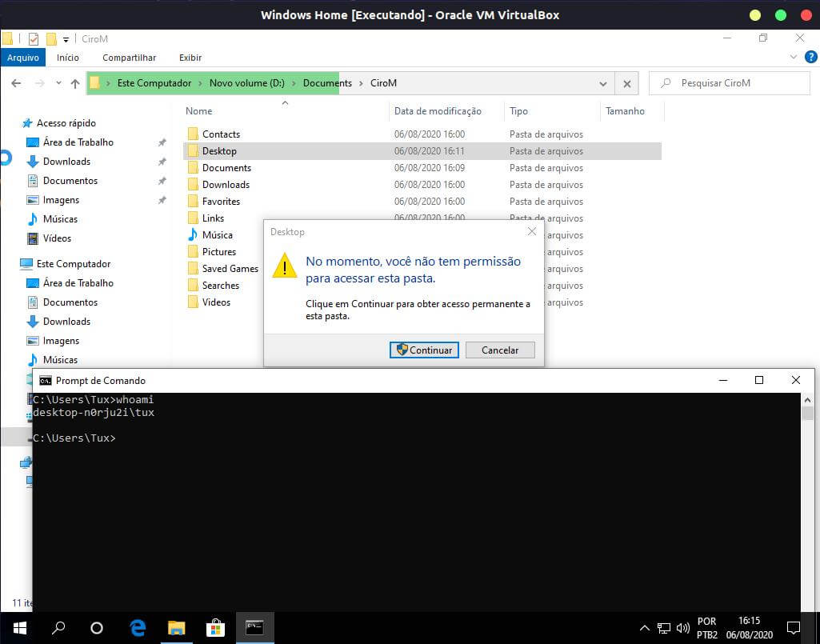Open Cortana circle on taskbar

coord(97,628)
